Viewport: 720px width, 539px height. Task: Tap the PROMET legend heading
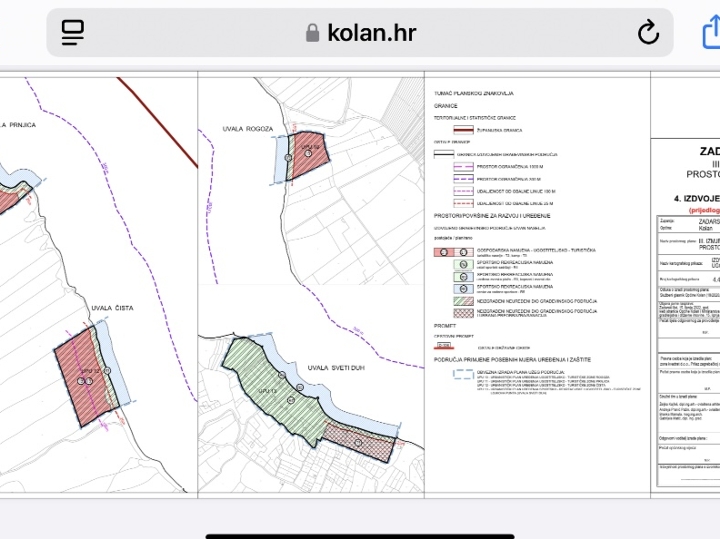(x=445, y=326)
